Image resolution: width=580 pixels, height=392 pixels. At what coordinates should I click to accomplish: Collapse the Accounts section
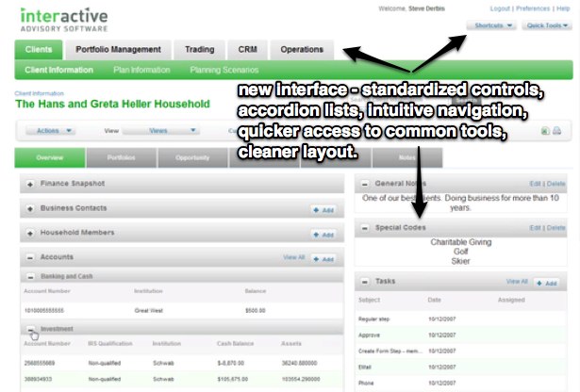30,257
